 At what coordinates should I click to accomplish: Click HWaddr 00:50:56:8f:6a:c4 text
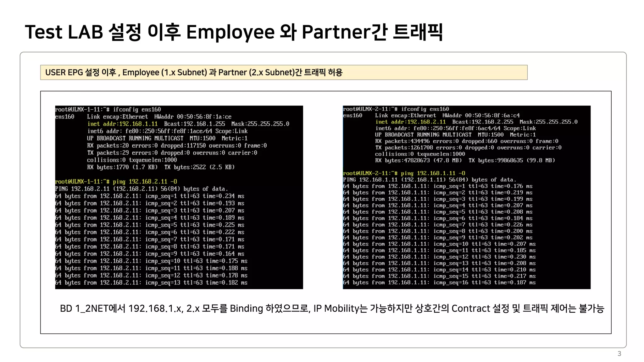[481, 115]
